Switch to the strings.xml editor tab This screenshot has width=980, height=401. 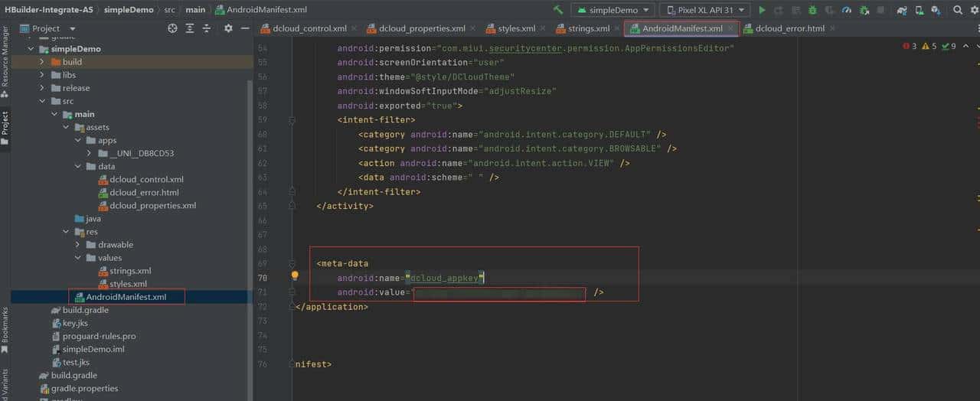(588, 28)
